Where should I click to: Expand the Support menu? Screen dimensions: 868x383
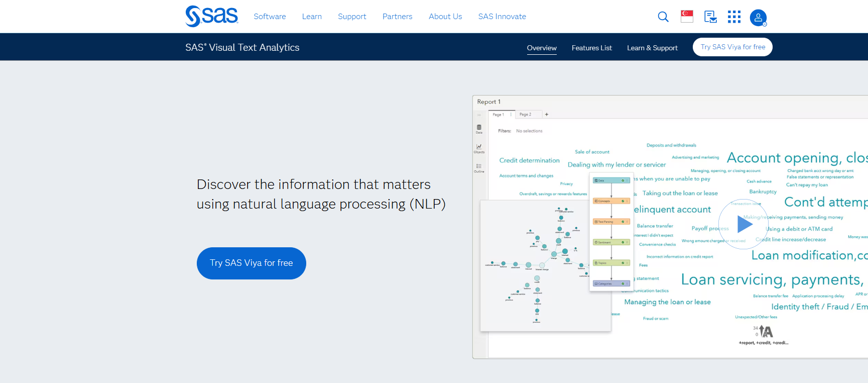(x=352, y=17)
